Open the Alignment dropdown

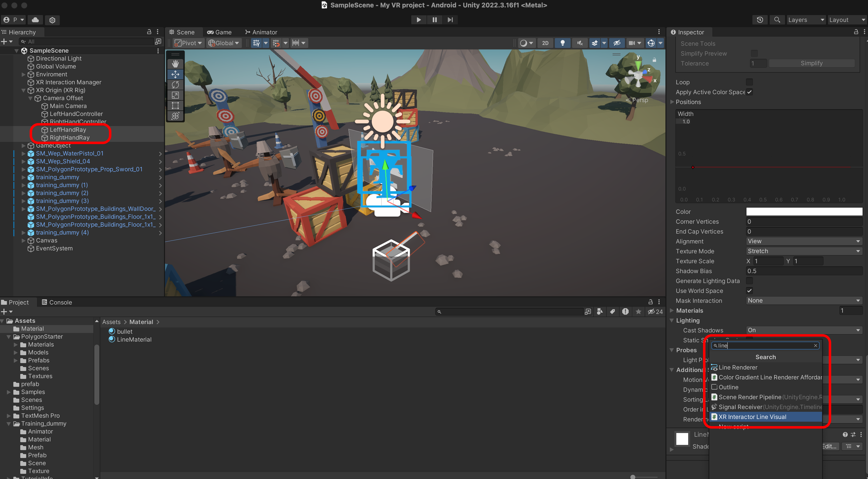pyautogui.click(x=804, y=241)
